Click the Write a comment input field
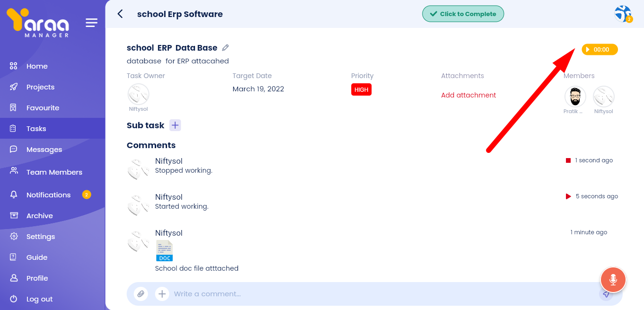The height and width of the screenshot is (310, 644). click(379, 294)
